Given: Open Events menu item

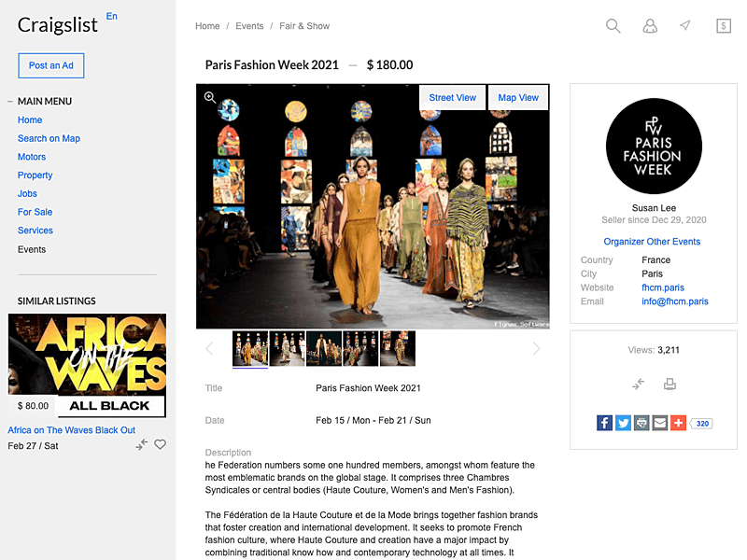Looking at the screenshot, I should pos(32,249).
